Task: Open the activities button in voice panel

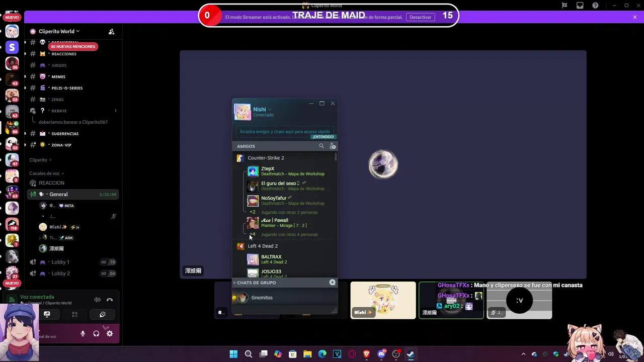Action: pos(74,314)
